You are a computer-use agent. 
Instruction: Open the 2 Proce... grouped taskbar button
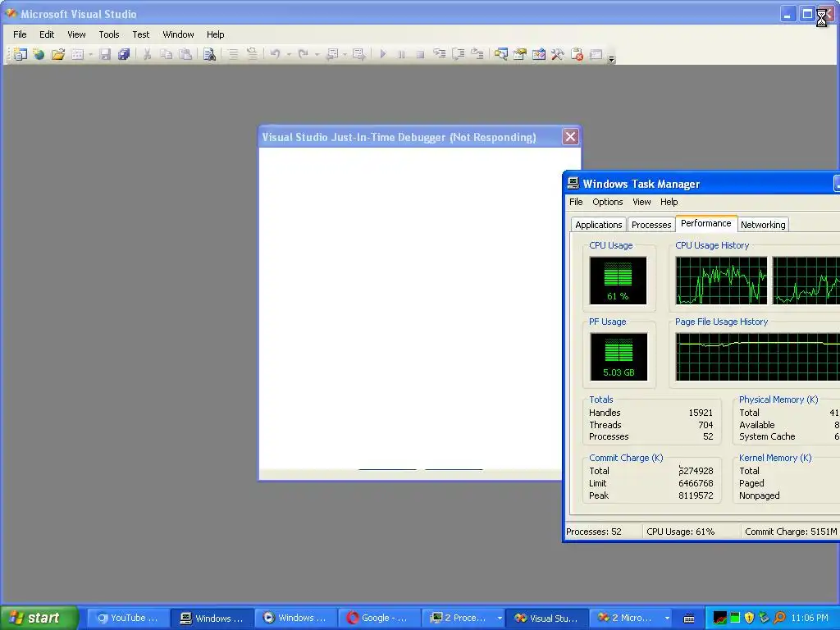[x=464, y=619]
